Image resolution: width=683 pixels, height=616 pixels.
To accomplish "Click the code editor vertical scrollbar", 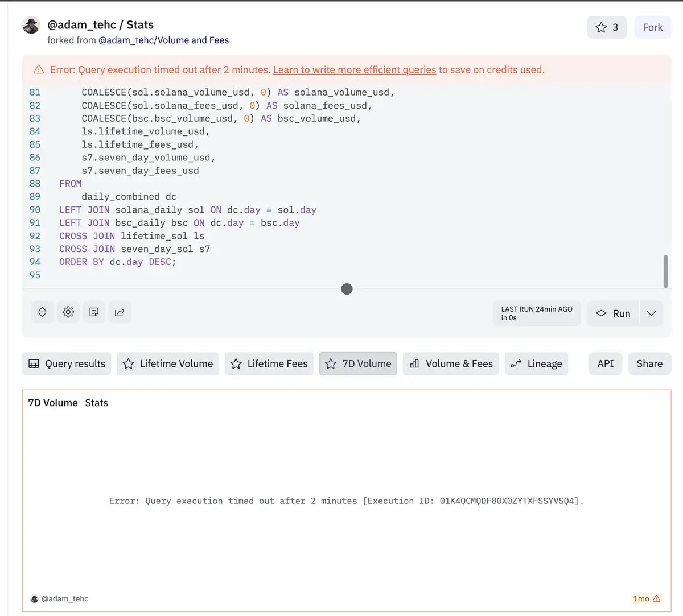I will (x=665, y=271).
